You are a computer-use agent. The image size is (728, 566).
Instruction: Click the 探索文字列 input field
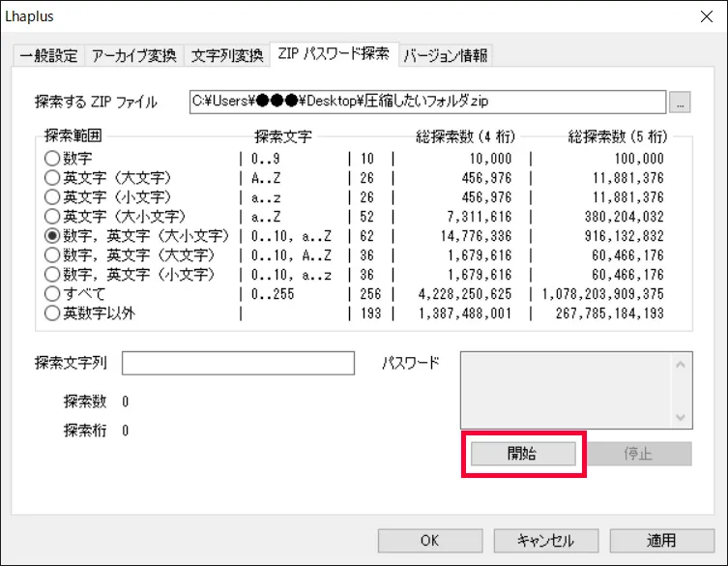(x=238, y=363)
